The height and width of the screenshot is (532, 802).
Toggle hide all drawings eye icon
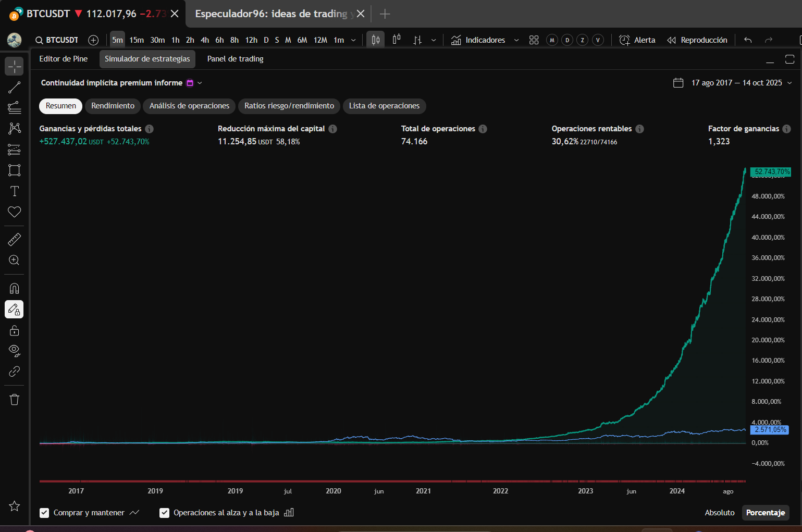pos(14,351)
